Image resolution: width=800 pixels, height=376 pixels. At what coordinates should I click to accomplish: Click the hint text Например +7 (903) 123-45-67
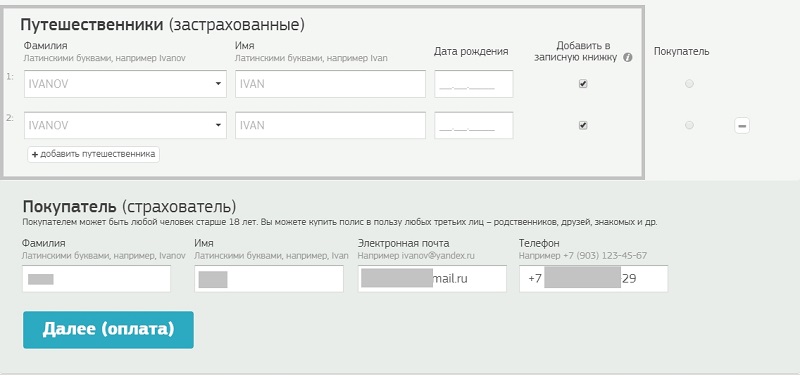tap(583, 255)
